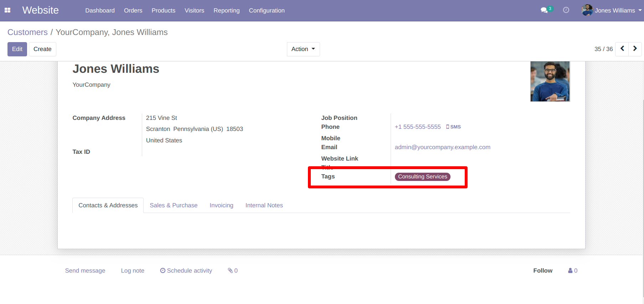
Task: Open the Jones Williams user menu
Action: coord(611,10)
